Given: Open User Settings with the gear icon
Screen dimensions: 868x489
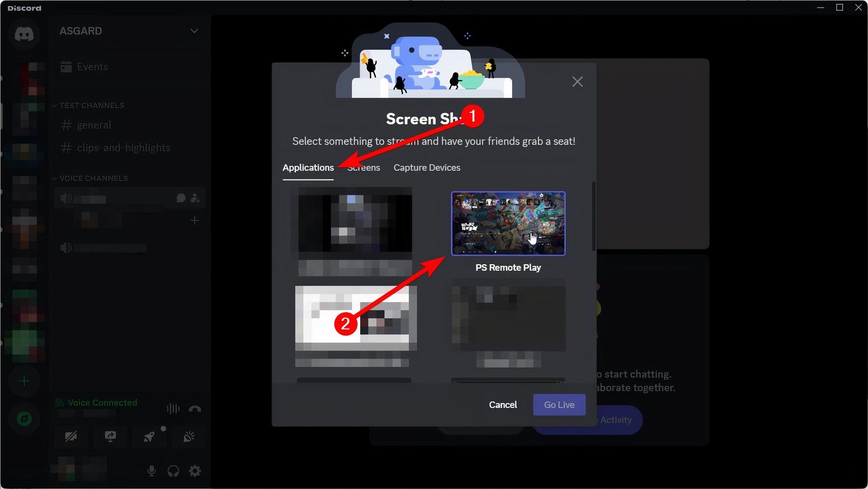Looking at the screenshot, I should point(194,471).
